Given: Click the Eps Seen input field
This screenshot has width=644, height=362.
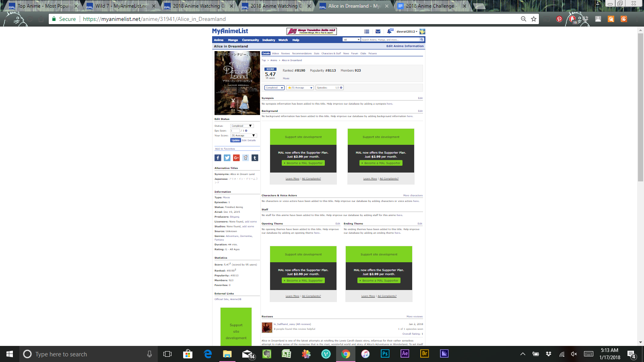Looking at the screenshot, I should (235, 131).
